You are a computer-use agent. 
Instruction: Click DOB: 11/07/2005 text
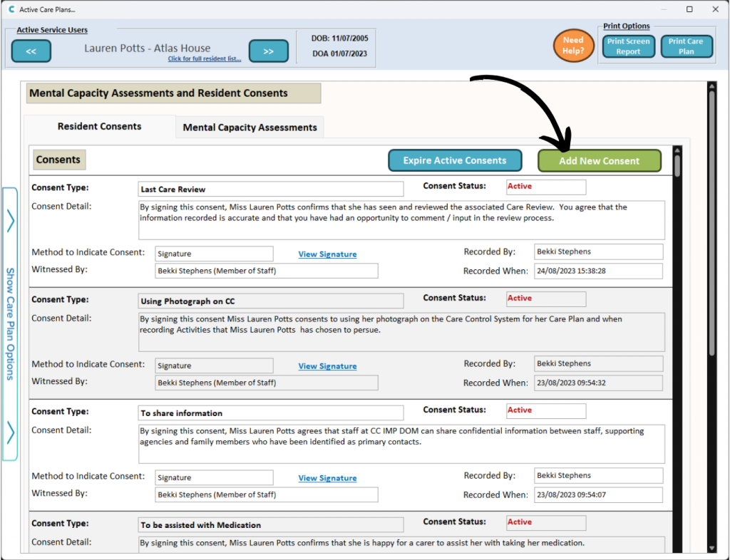tap(340, 38)
